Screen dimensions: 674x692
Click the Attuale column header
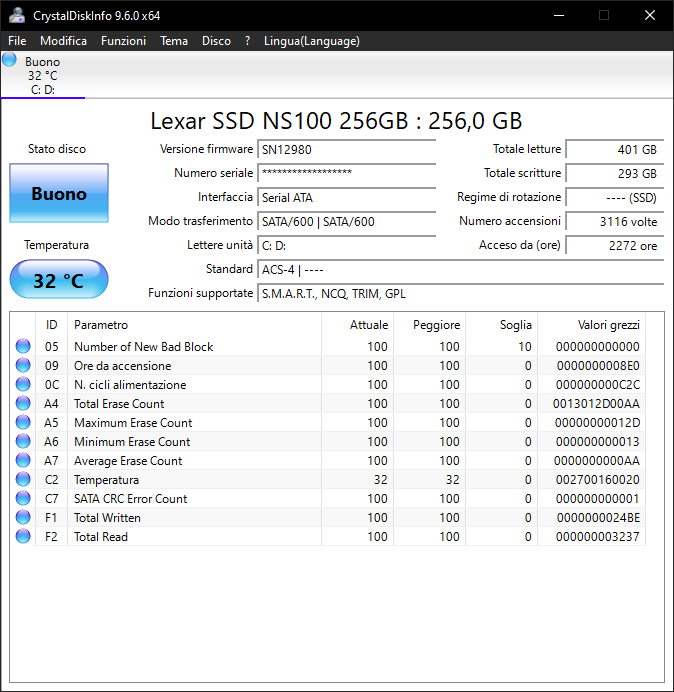tap(358, 325)
